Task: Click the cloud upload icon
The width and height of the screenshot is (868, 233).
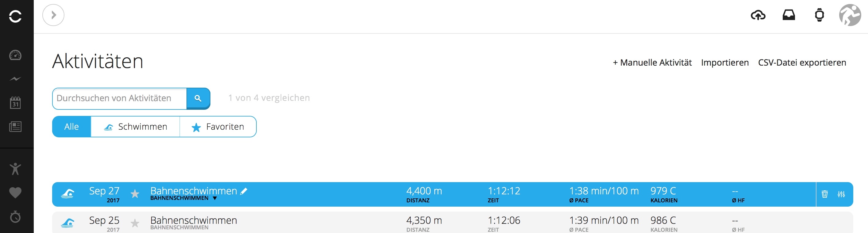Action: point(758,15)
